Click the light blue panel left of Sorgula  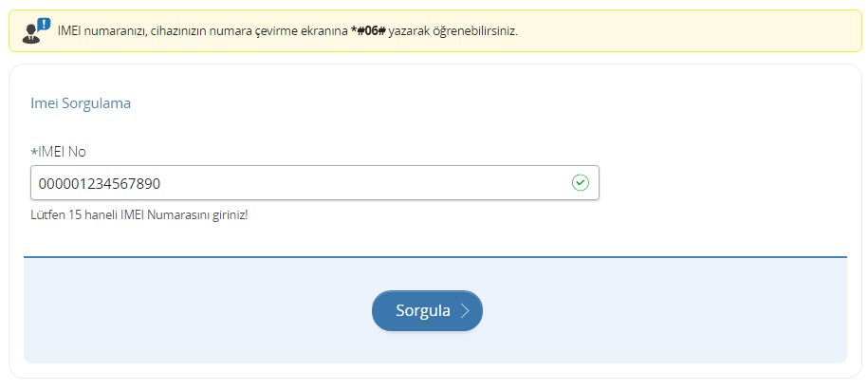coord(190,310)
